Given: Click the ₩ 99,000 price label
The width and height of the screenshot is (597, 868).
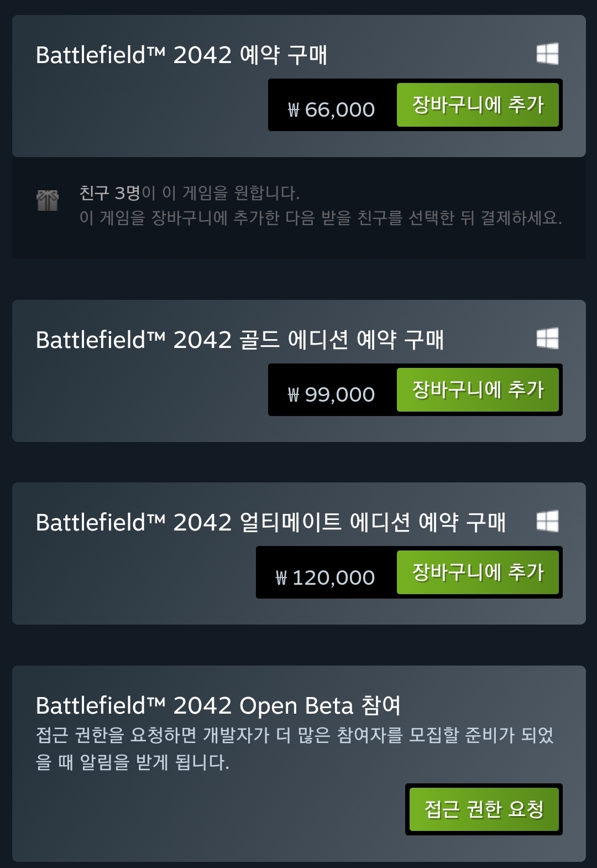Looking at the screenshot, I should point(332,394).
